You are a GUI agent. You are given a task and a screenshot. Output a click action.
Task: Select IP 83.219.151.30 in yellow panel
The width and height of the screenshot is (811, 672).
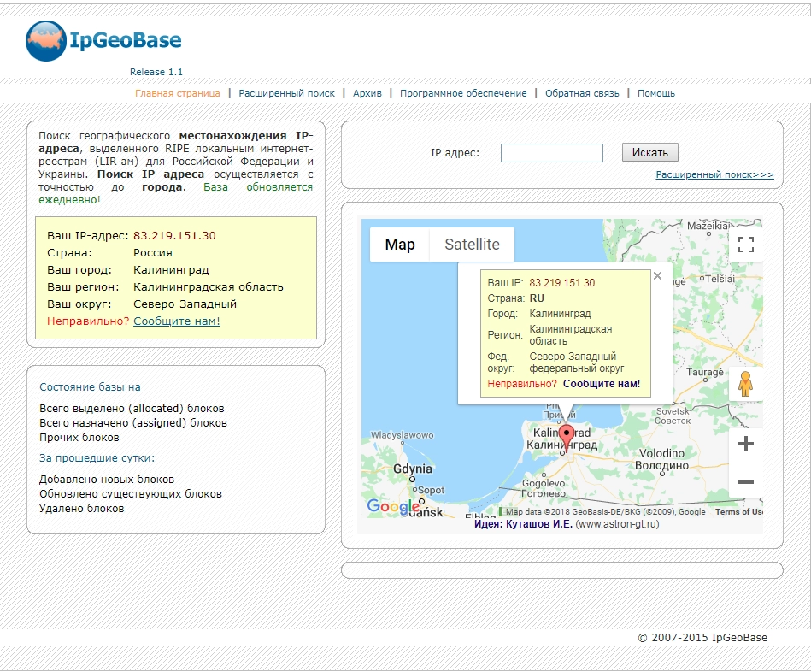174,236
